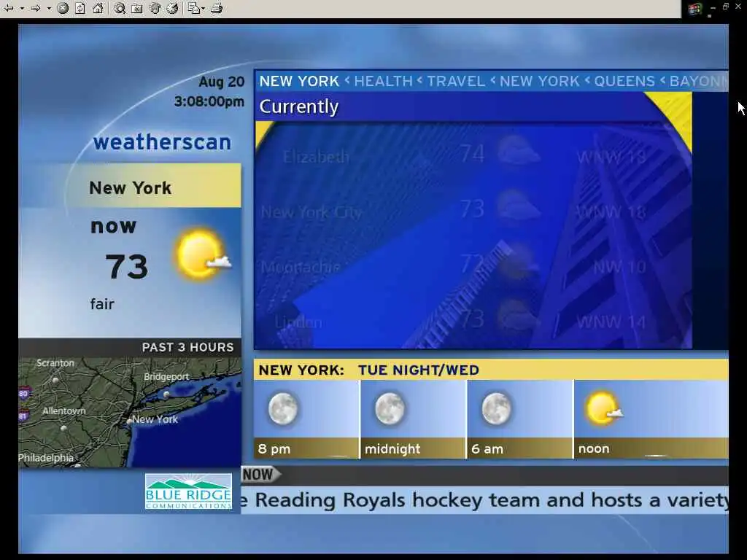Select the midnight forecast moon icon
This screenshot has height=560, width=747.
click(x=390, y=408)
